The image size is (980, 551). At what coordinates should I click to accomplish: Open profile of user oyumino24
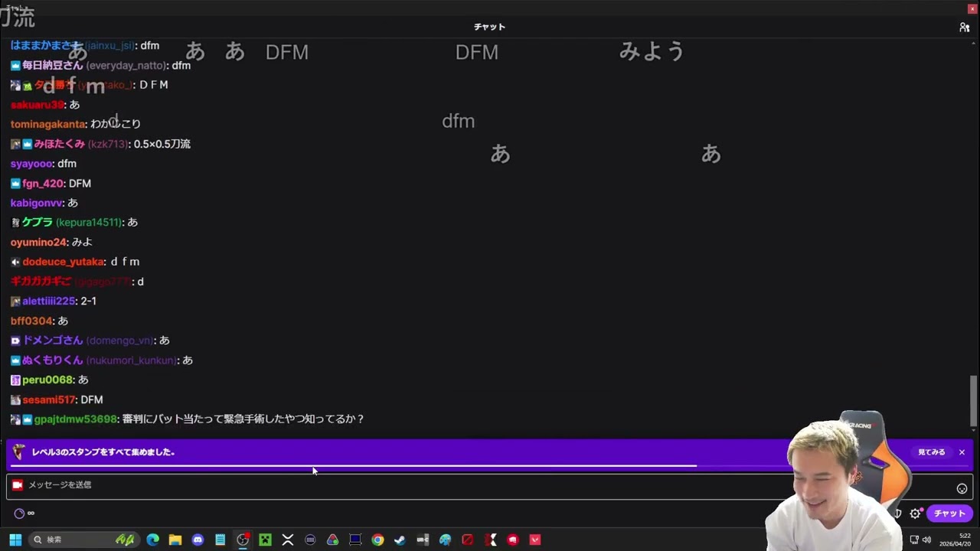pos(39,242)
